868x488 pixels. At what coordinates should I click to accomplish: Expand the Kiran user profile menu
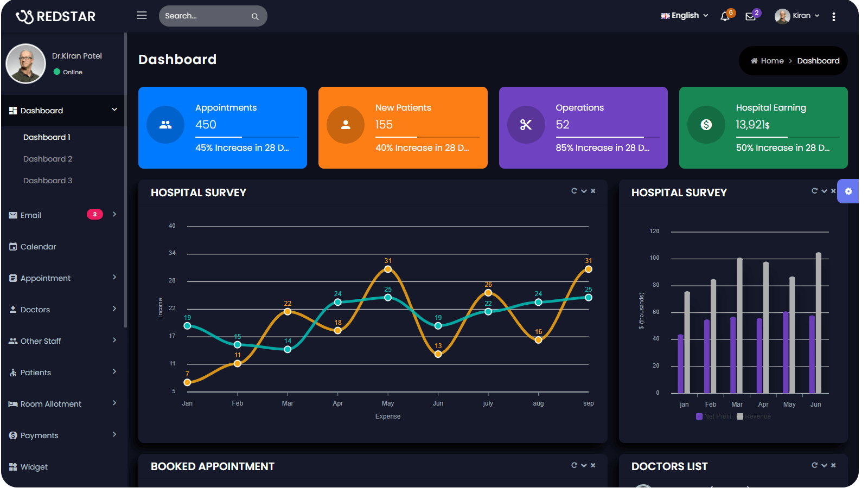[x=797, y=16]
